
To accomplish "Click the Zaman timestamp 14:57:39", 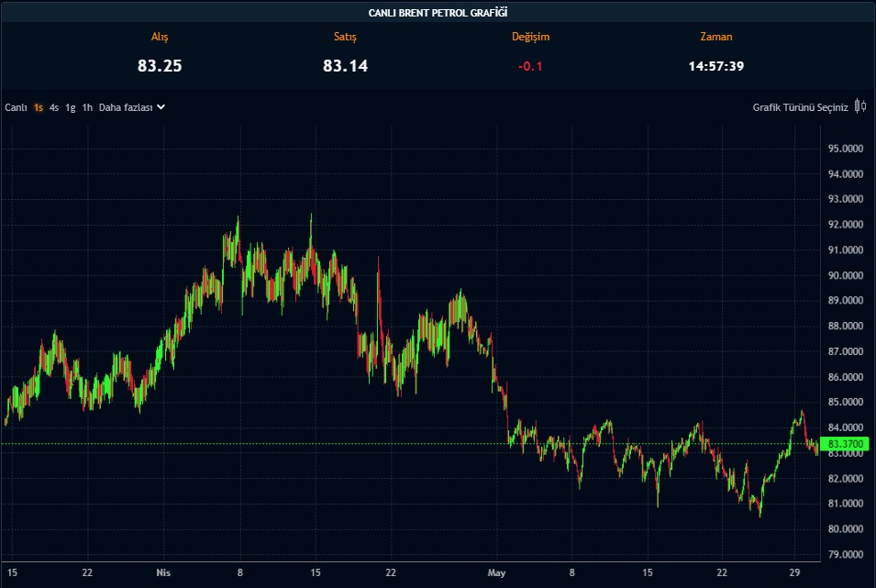I will tap(715, 66).
